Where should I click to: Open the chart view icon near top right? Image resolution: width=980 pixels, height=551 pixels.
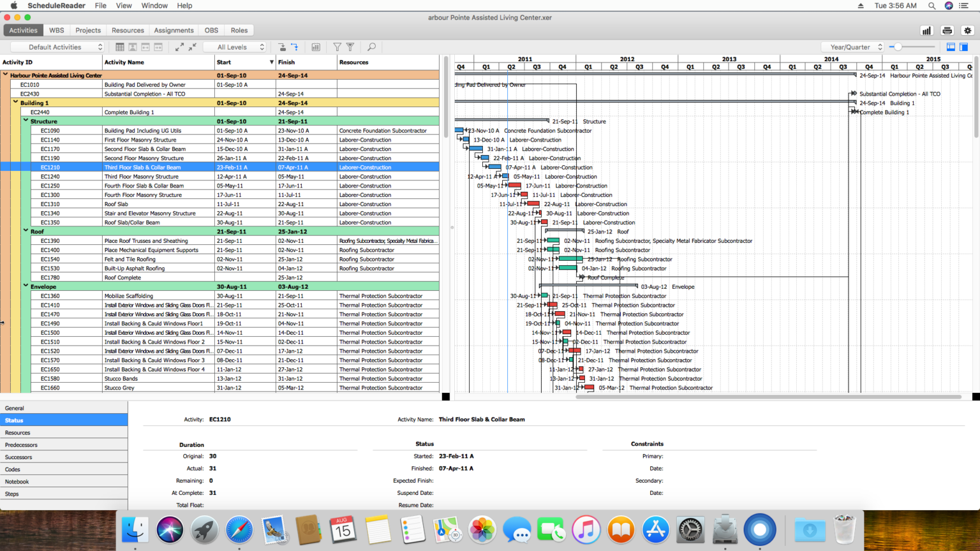pos(926,30)
